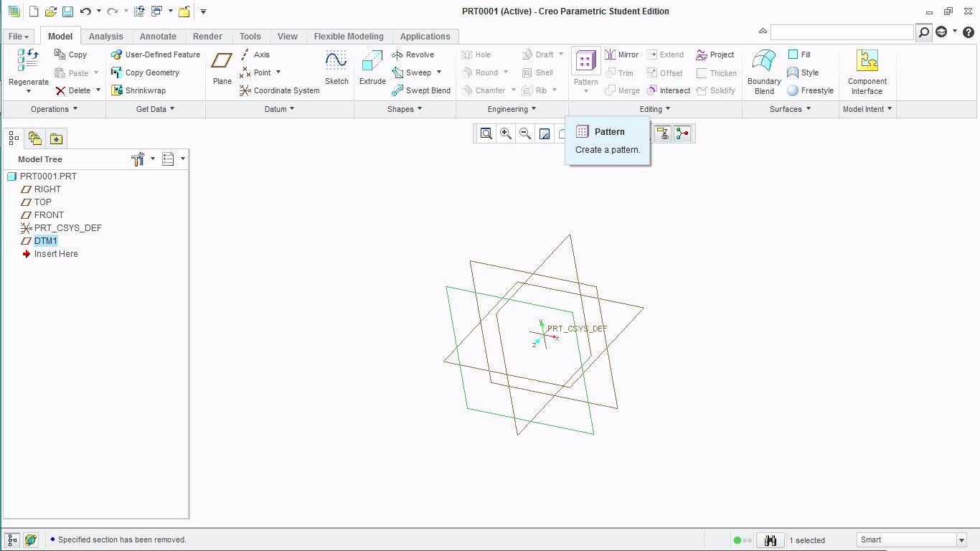Click the Intersect tool
Viewport: 980px width, 551px height.
[668, 90]
